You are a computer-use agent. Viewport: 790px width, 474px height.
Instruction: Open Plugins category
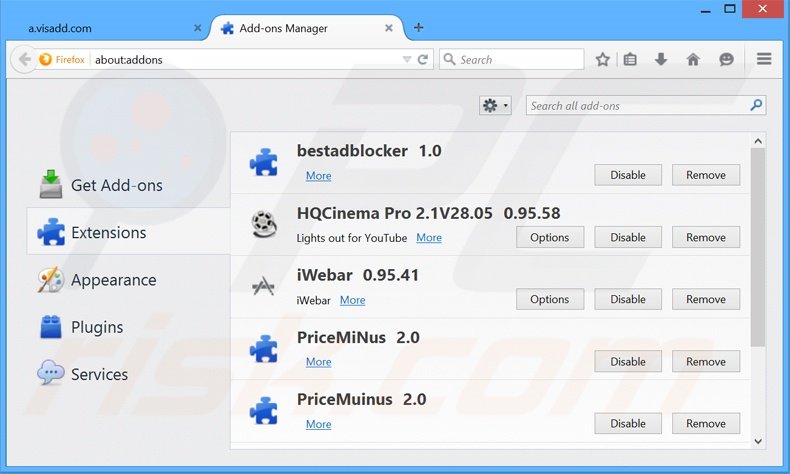coord(128,327)
